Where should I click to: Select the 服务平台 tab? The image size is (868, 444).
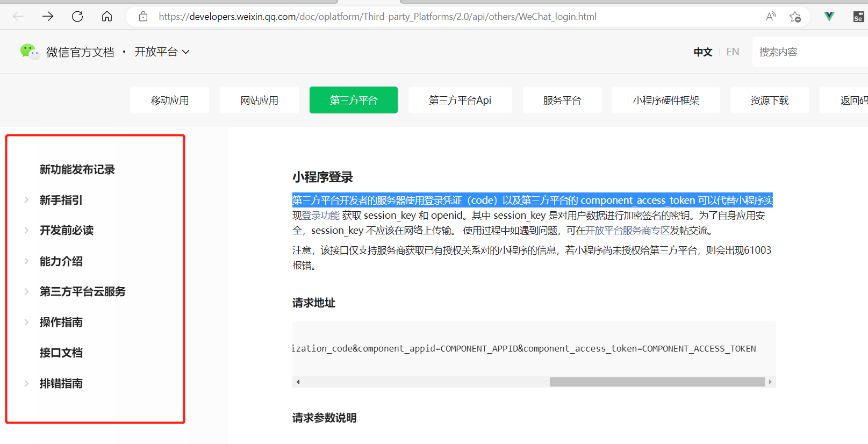pyautogui.click(x=562, y=100)
